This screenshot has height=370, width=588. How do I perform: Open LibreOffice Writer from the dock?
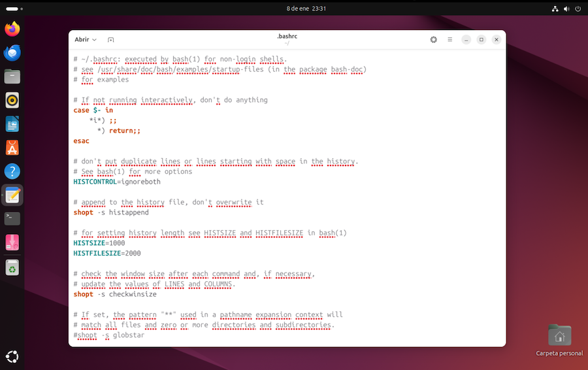[x=12, y=124]
